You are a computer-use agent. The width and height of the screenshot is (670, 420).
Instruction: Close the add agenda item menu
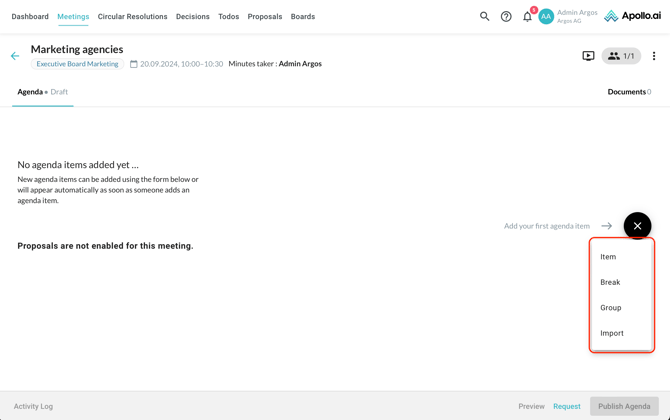637,226
